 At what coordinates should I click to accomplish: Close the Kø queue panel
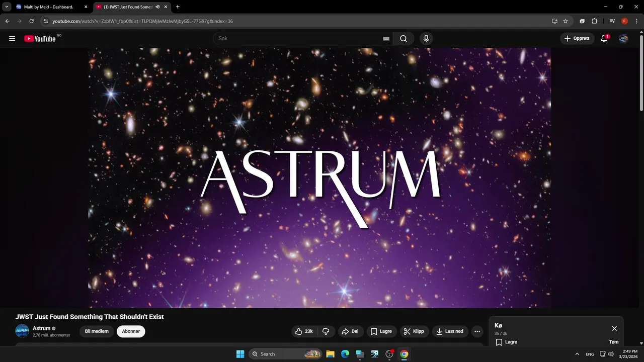(614, 328)
